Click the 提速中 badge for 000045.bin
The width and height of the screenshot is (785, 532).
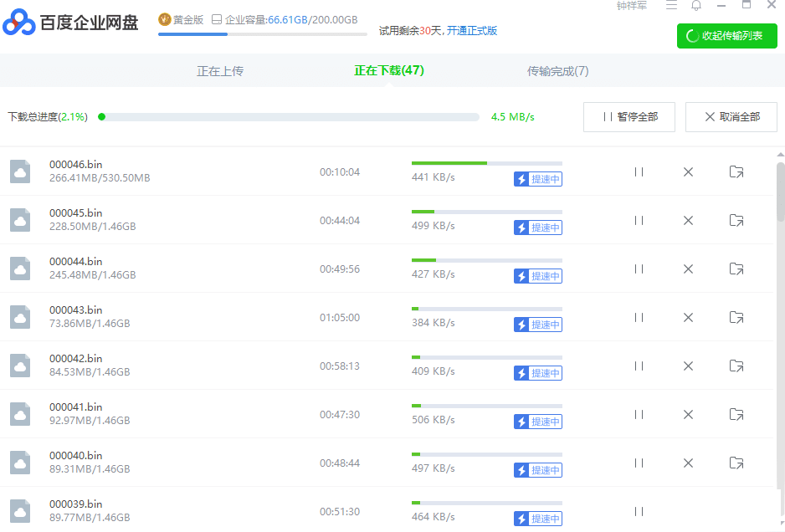538,228
